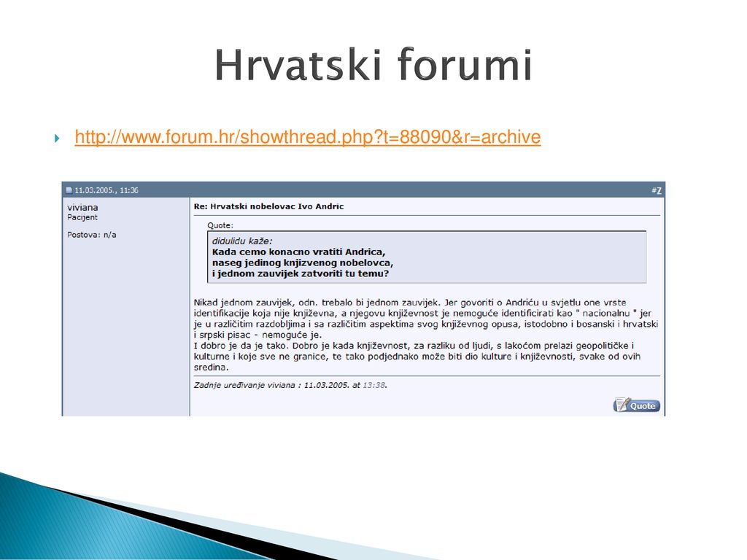Open the forum.hr showthread archive link

[308, 137]
